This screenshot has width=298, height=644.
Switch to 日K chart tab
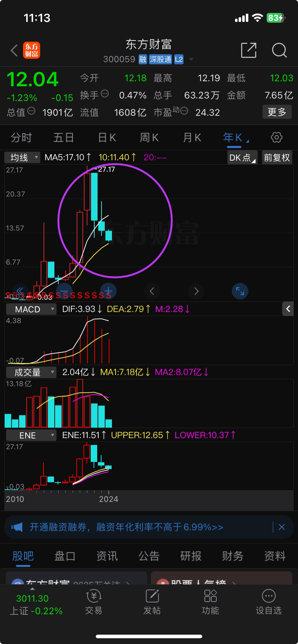click(x=107, y=138)
